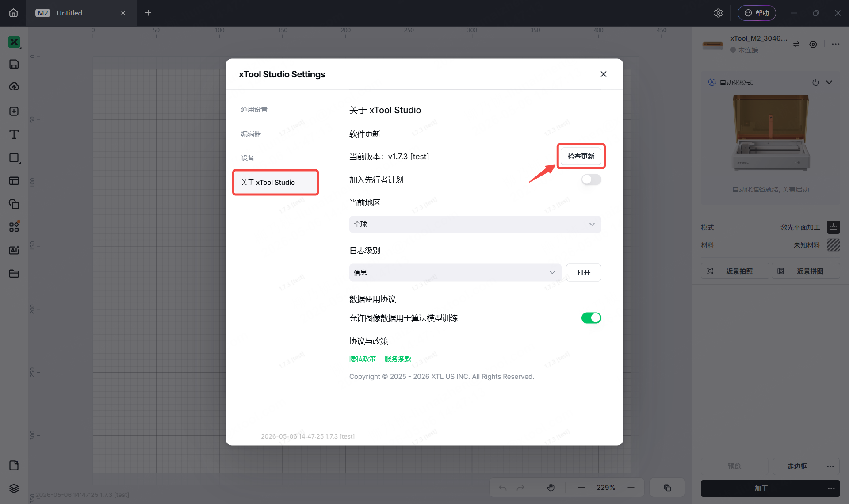
Task: Zoom in with the plus icon
Action: 631,488
